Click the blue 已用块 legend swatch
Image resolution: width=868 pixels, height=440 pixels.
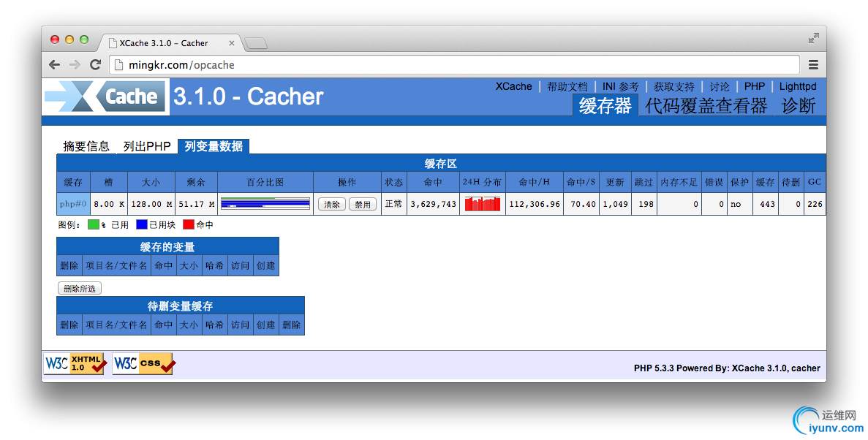pos(142,224)
